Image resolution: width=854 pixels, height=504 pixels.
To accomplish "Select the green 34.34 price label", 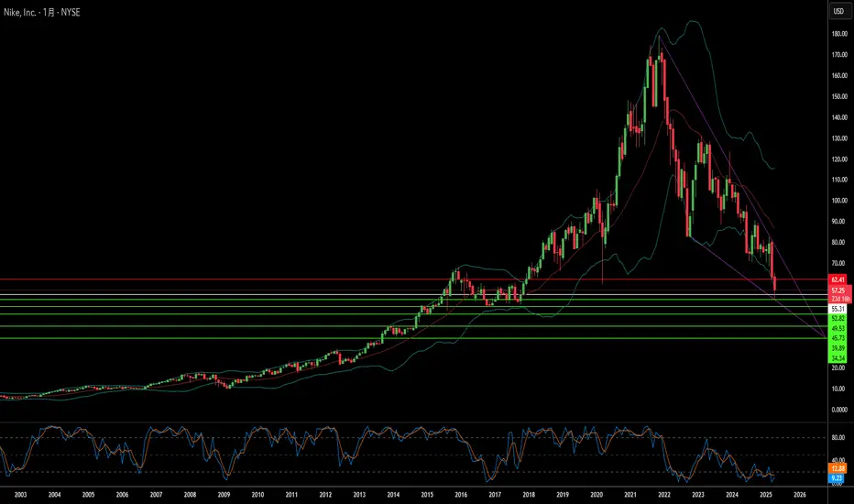I will click(838, 358).
